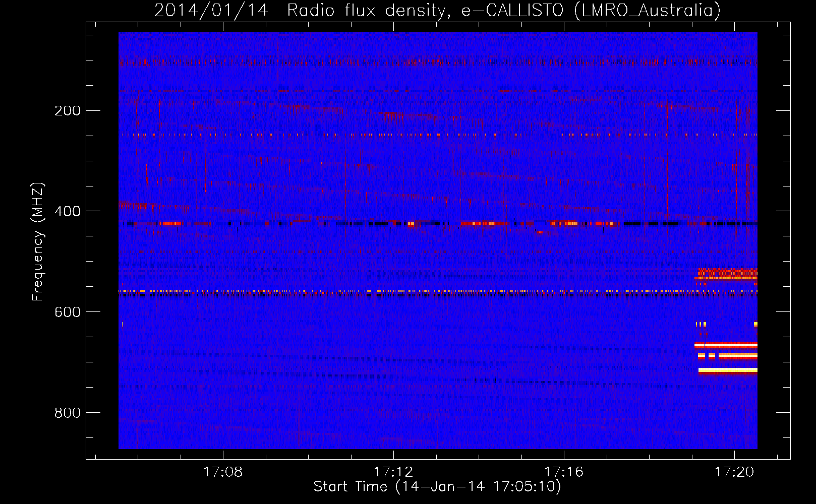Screen dimensions: 816x504
Task: Click the 400 frequency tick label
Action: tap(68, 211)
